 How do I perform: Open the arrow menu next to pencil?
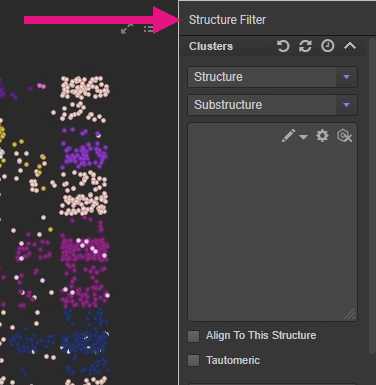coord(303,137)
